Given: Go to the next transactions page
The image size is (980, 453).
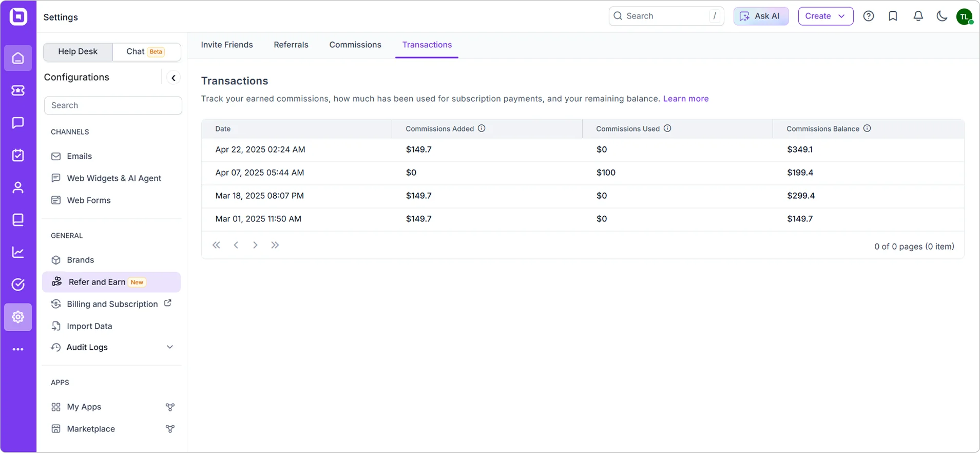Looking at the screenshot, I should (255, 245).
